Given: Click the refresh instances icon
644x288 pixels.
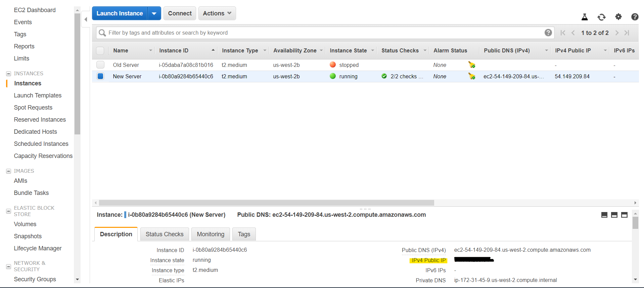Looking at the screenshot, I should point(601,17).
